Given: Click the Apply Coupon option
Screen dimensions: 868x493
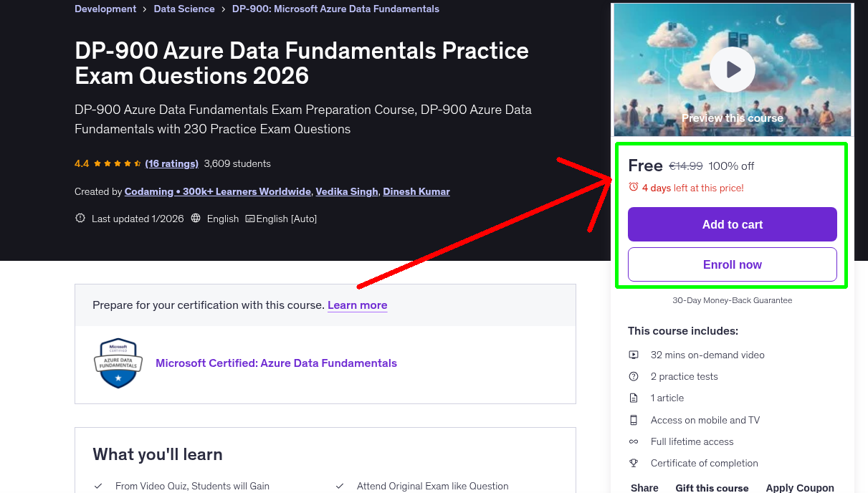Looking at the screenshot, I should point(800,487).
